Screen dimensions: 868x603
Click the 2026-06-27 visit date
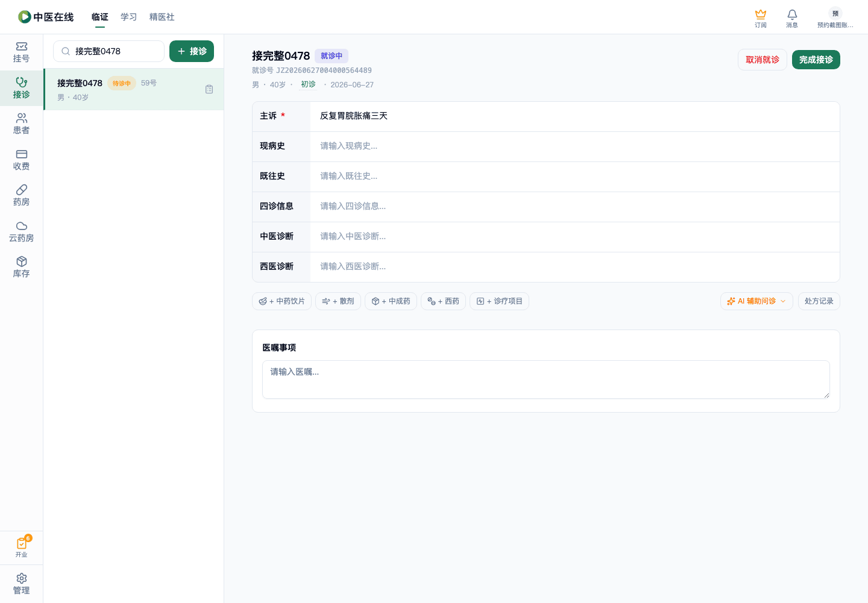pos(352,85)
